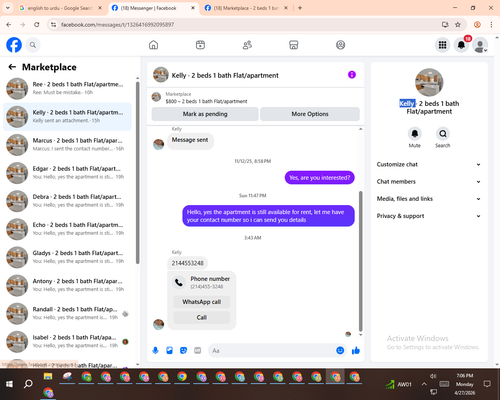Open Marcus conversation in list

pos(67,145)
